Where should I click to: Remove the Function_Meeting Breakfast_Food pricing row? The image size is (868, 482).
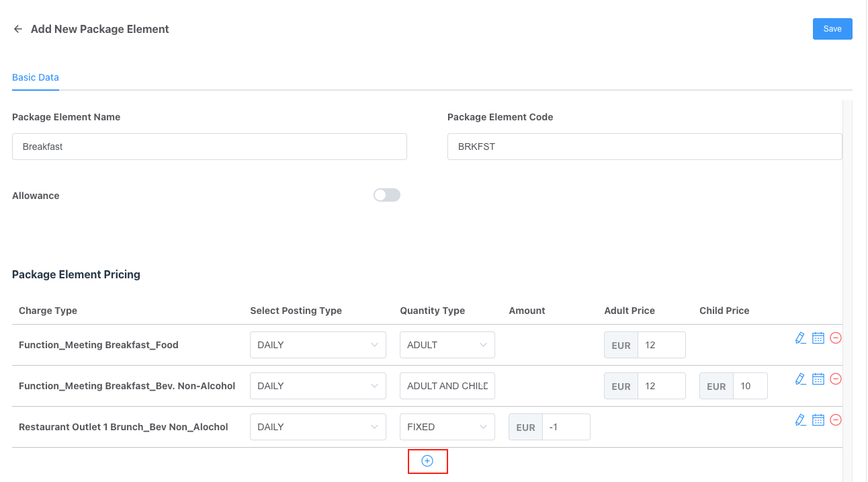tap(836, 338)
